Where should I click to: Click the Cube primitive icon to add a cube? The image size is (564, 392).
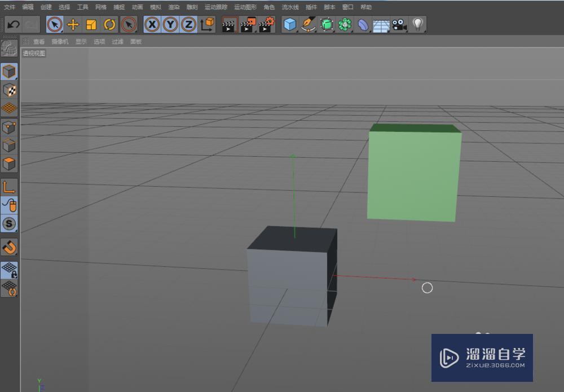(289, 24)
